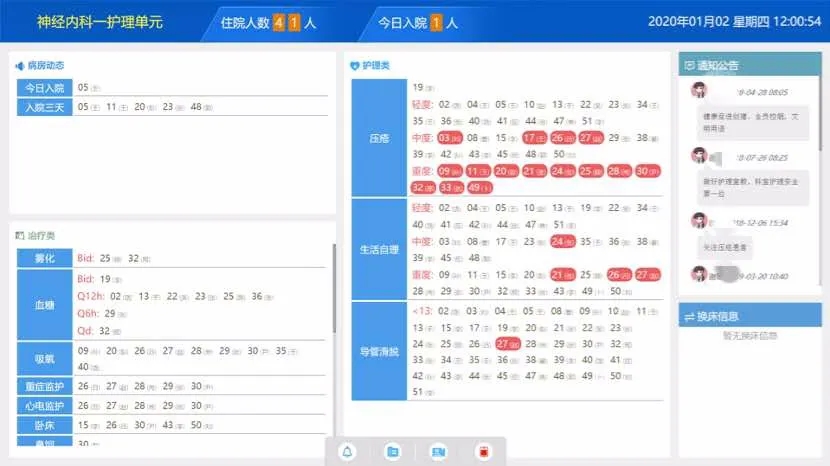Select the 血糖 treatment label
This screenshot has height=466, width=830.
pos(44,305)
